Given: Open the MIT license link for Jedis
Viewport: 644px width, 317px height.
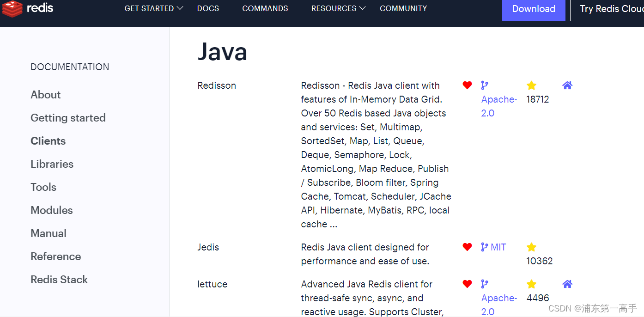Looking at the screenshot, I should coord(498,247).
